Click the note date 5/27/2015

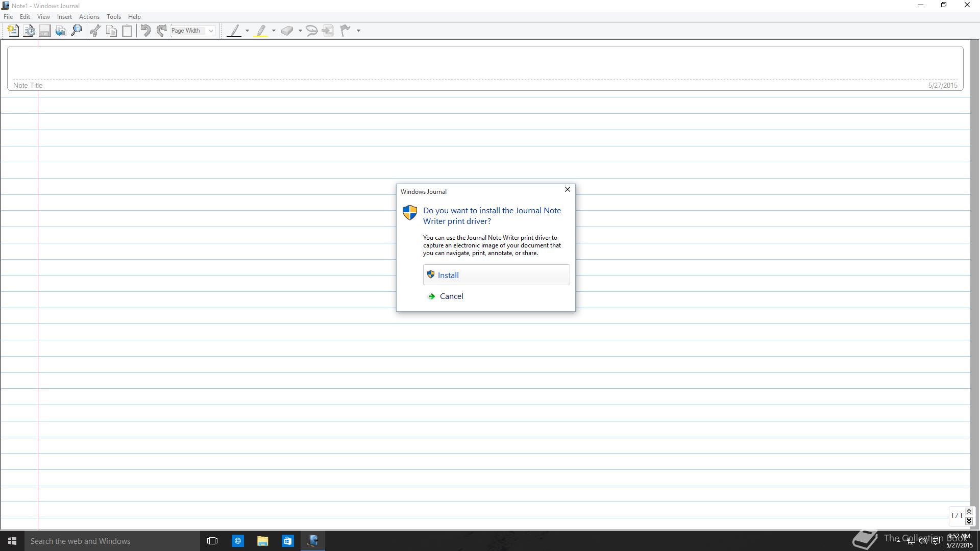click(x=943, y=86)
